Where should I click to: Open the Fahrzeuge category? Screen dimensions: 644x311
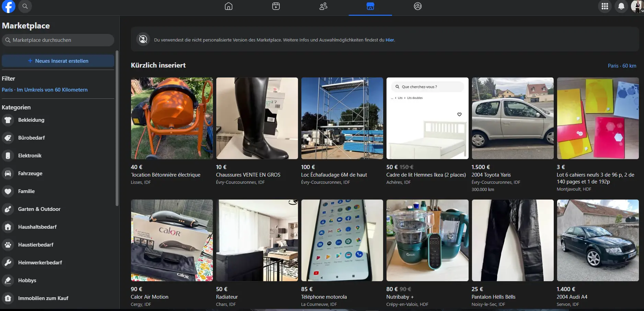[58, 174]
